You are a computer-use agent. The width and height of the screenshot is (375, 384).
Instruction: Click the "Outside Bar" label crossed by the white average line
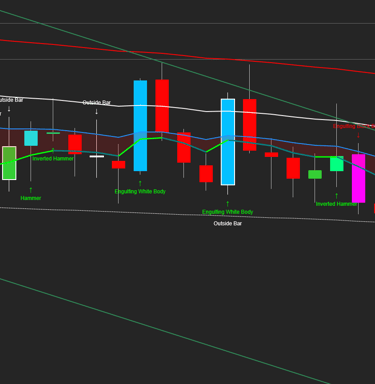tap(97, 102)
